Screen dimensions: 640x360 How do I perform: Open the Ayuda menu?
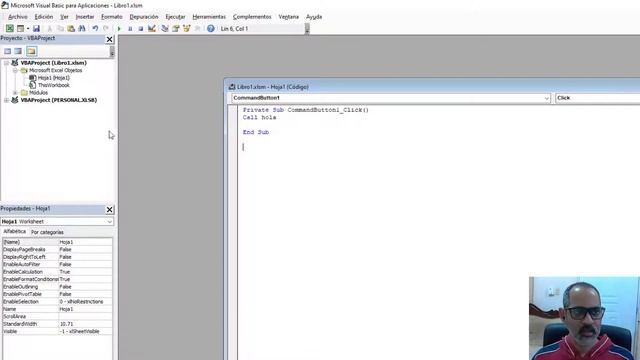pos(314,17)
